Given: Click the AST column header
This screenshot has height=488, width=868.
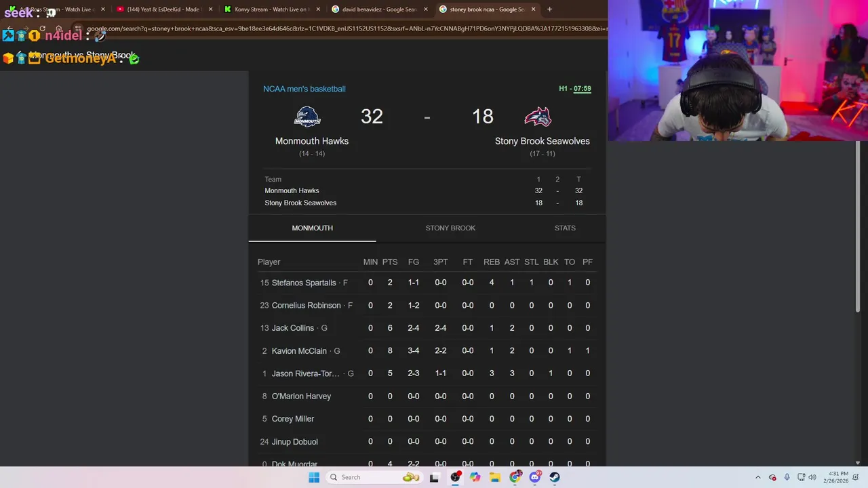Looking at the screenshot, I should point(512,262).
